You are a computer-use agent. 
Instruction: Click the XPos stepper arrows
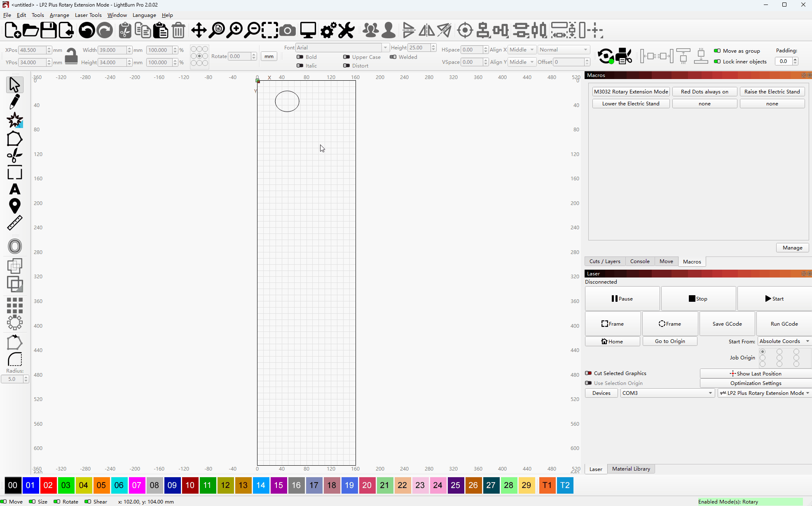pyautogui.click(x=49, y=50)
